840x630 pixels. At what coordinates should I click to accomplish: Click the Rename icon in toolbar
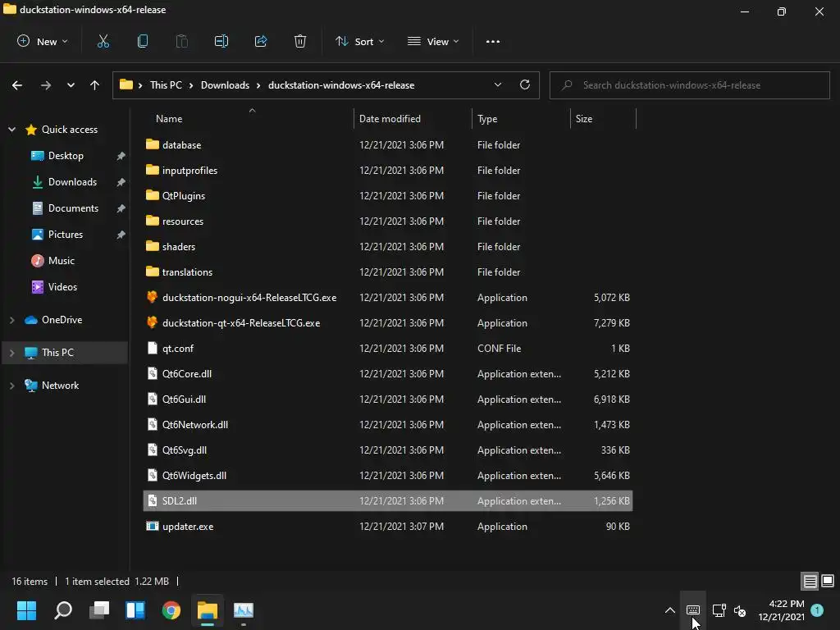pos(221,41)
